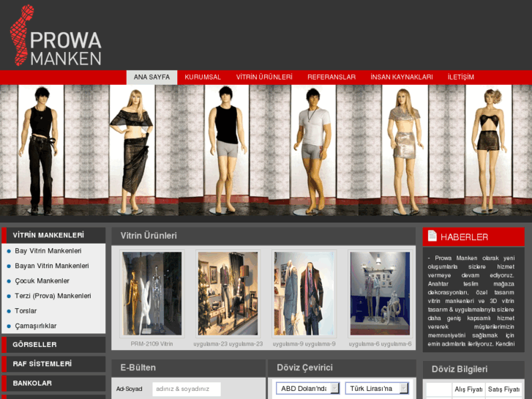The image size is (532, 399).
Task: Open the PRM-2109 Vitrin thumbnail
Action: pos(151,294)
